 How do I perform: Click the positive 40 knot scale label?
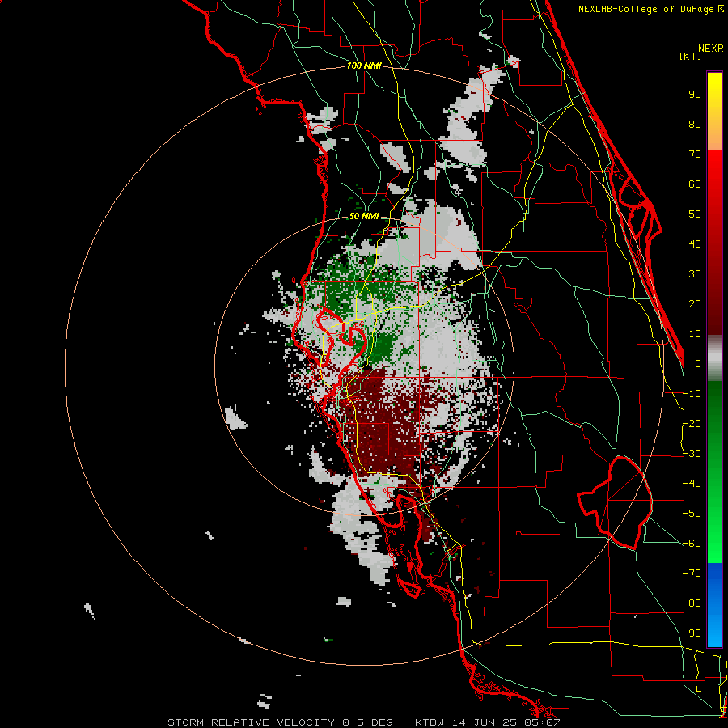pyautogui.click(x=695, y=243)
